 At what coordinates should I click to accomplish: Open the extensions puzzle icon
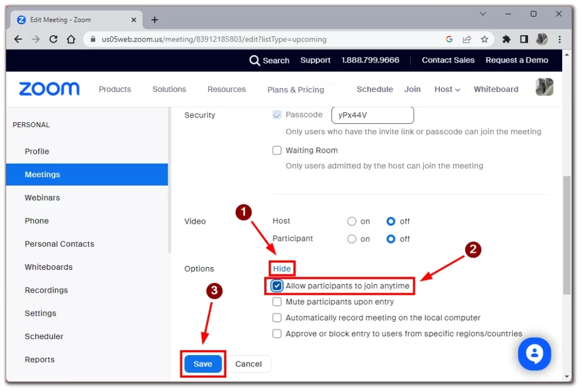[x=506, y=39]
